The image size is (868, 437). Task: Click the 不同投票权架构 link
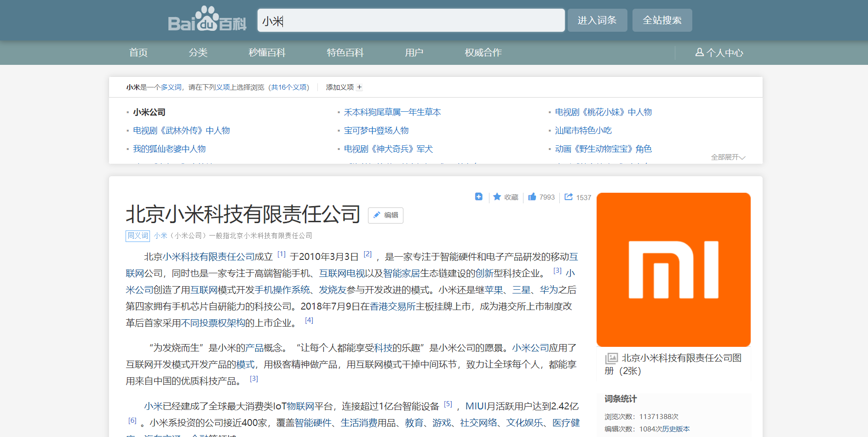213,323
